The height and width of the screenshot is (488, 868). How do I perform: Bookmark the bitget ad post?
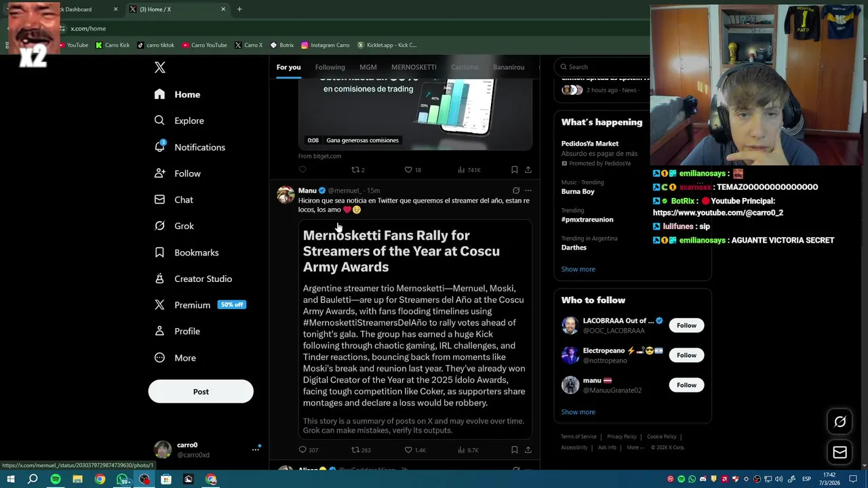514,169
